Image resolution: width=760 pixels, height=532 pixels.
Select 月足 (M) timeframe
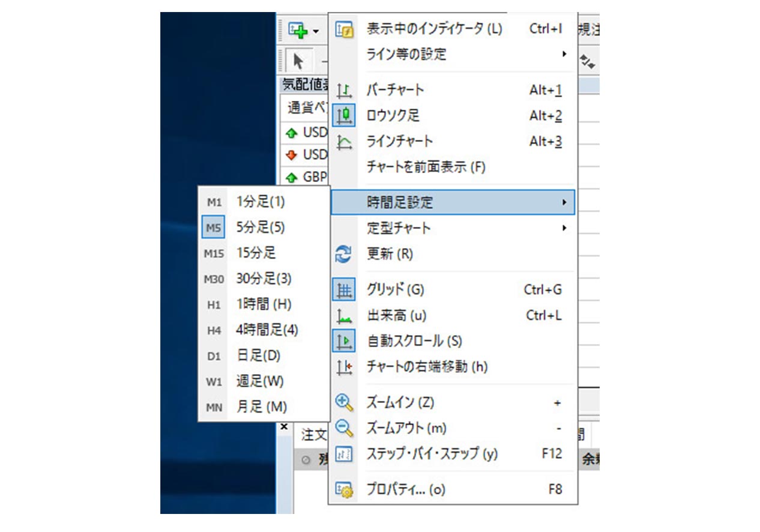(264, 407)
